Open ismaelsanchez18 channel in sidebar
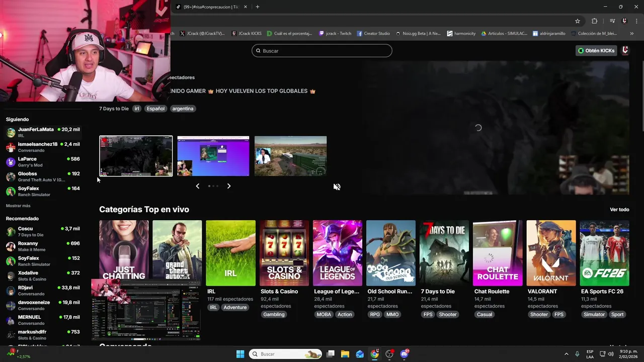644x362 pixels. pyautogui.click(x=43, y=147)
